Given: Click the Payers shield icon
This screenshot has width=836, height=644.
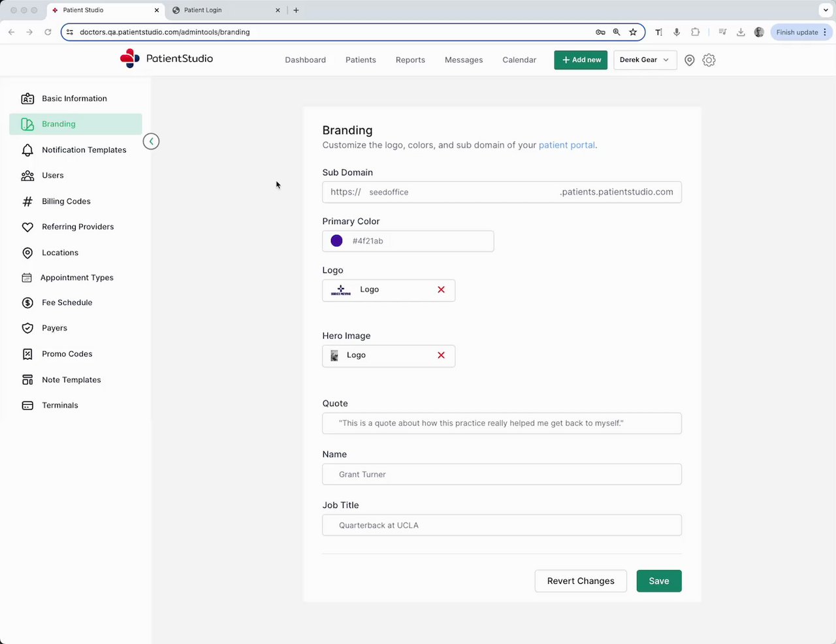Looking at the screenshot, I should 27,329.
